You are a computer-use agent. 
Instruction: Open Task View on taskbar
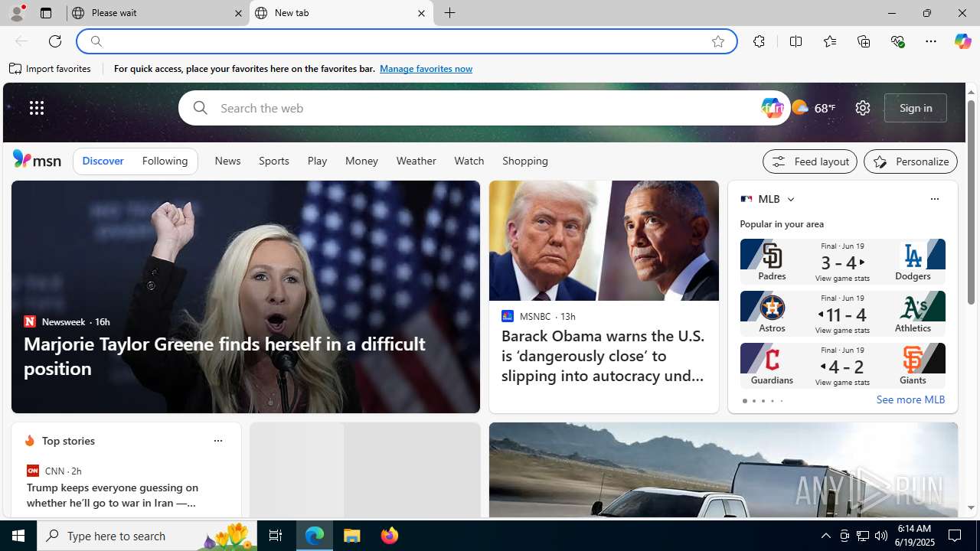click(x=276, y=536)
